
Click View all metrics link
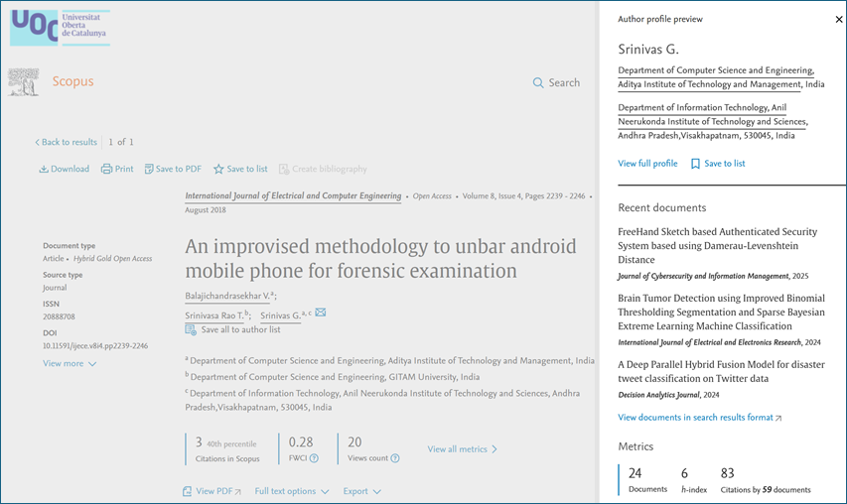(x=462, y=449)
